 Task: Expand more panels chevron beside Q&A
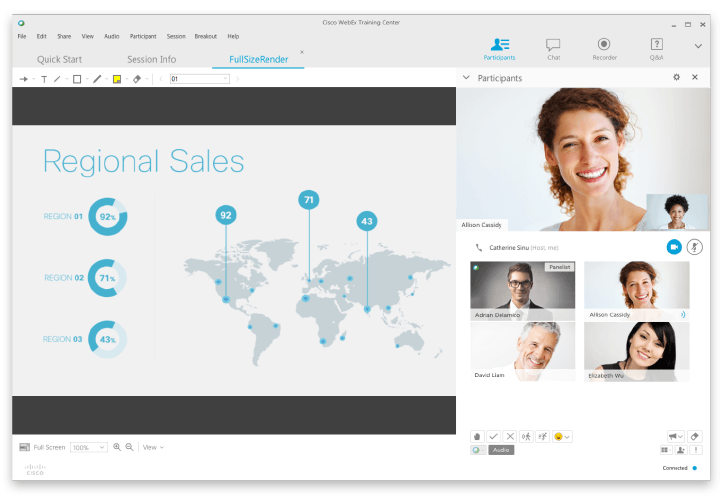pyautogui.click(x=698, y=46)
